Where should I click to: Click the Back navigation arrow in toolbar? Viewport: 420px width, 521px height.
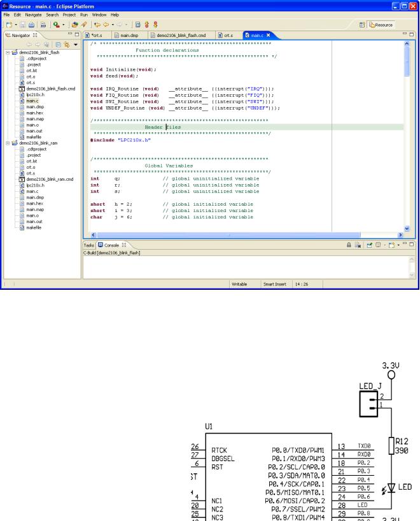tap(106, 25)
